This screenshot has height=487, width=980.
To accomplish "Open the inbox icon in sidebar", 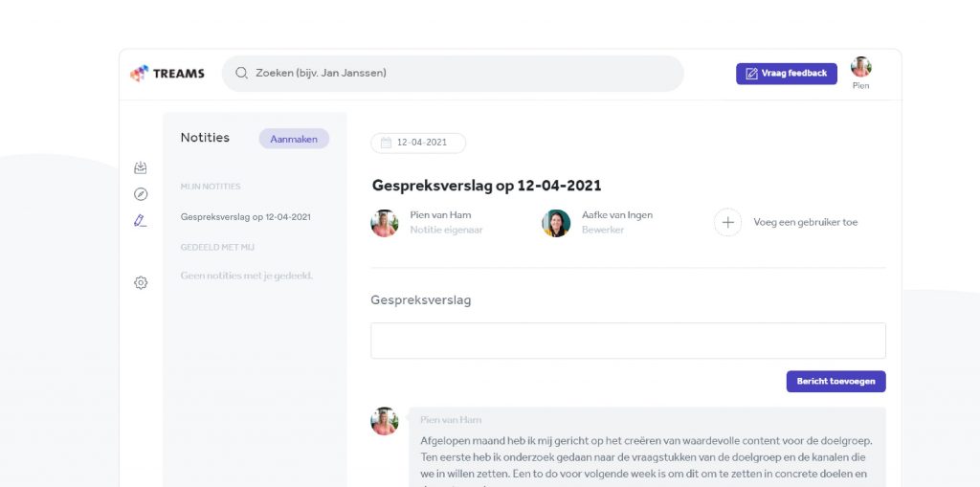I will [x=141, y=167].
